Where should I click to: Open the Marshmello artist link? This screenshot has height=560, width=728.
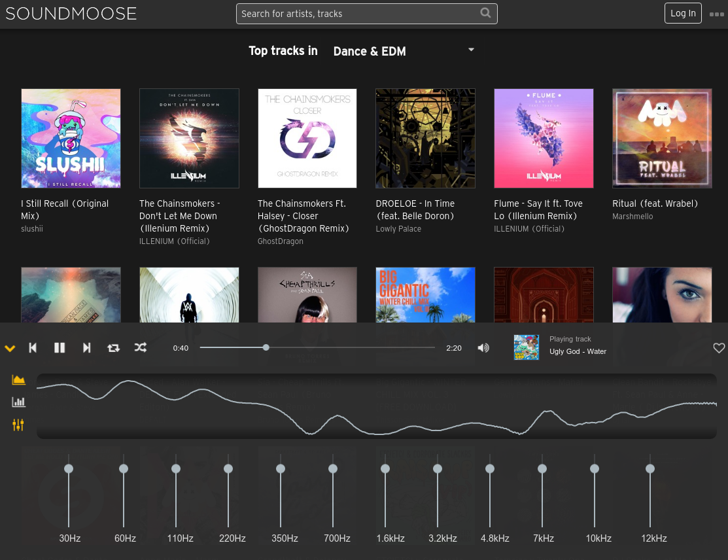tap(633, 216)
